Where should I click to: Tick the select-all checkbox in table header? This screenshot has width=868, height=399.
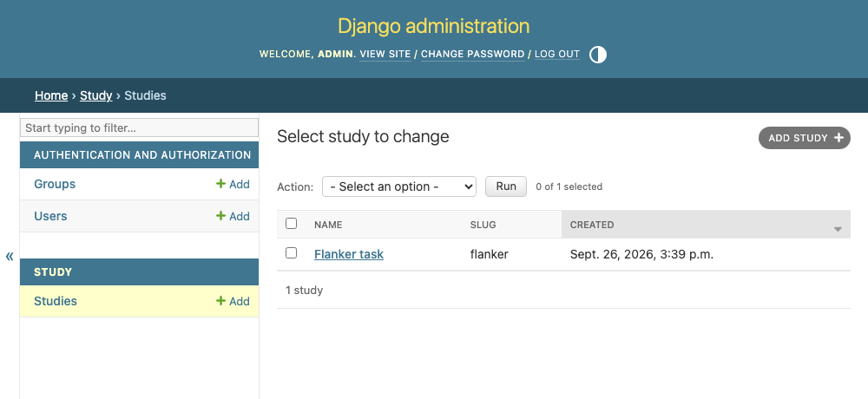tap(291, 224)
